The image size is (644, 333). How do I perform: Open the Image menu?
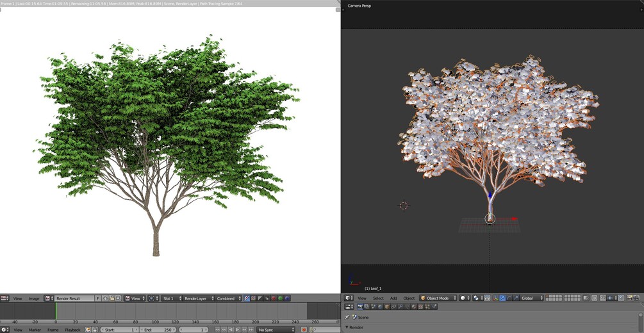pyautogui.click(x=34, y=298)
